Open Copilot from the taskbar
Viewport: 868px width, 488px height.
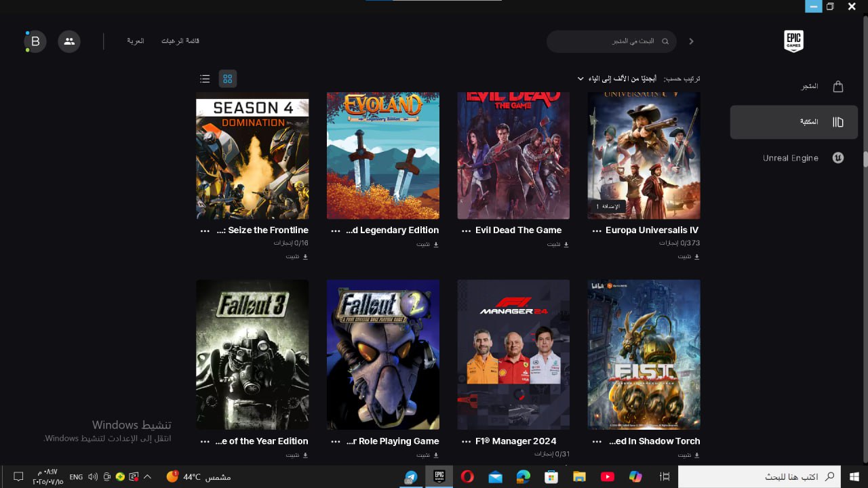[635, 476]
